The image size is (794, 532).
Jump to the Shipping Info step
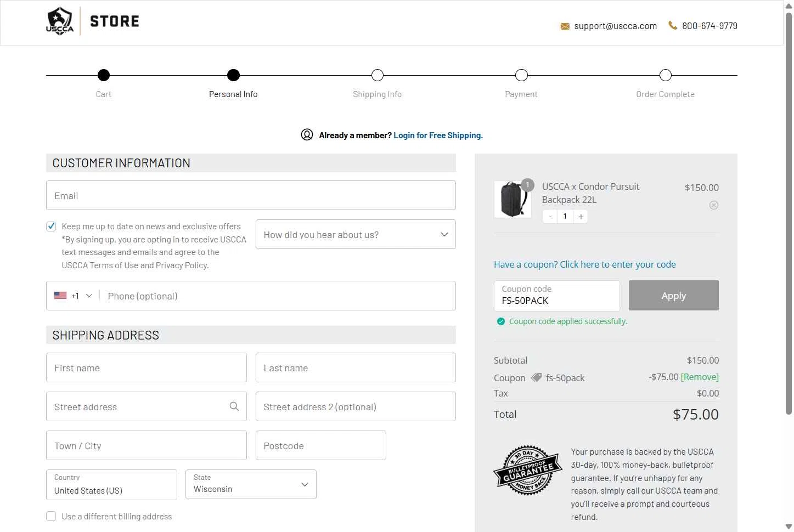click(378, 75)
